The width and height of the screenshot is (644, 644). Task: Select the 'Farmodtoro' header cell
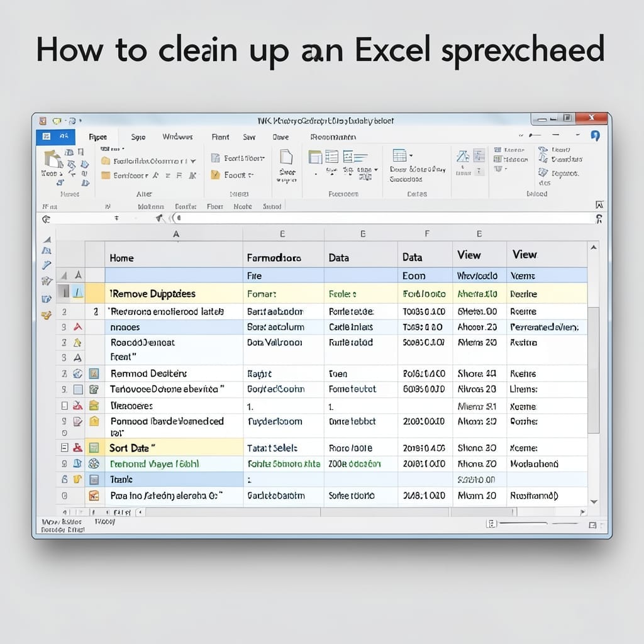tap(284, 255)
